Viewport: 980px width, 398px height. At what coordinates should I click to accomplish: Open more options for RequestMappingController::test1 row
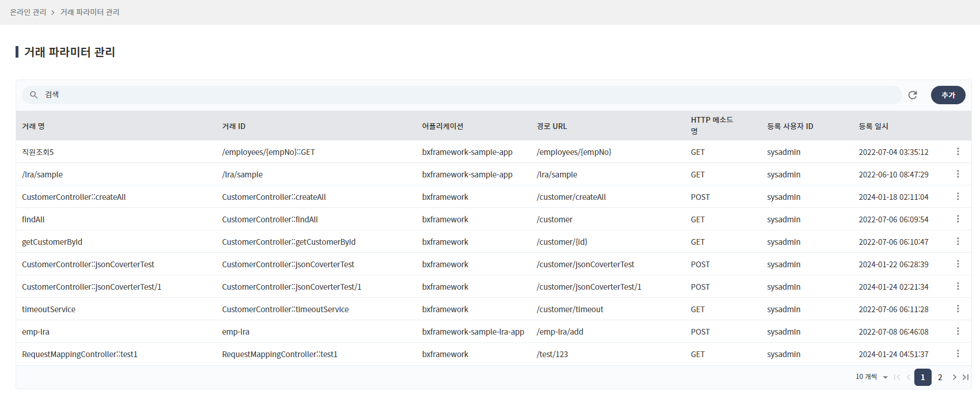[x=958, y=354]
